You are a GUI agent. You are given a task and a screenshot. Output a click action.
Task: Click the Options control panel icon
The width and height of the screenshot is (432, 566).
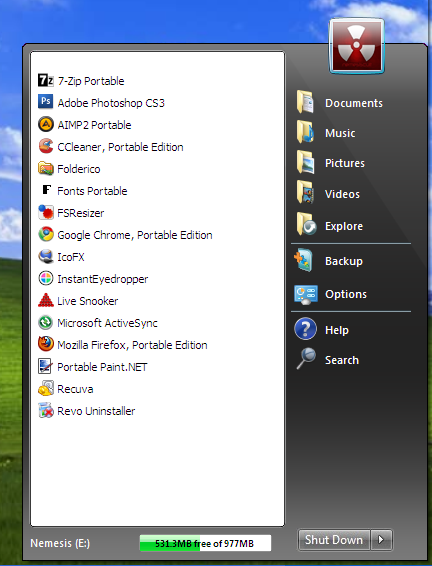306,294
